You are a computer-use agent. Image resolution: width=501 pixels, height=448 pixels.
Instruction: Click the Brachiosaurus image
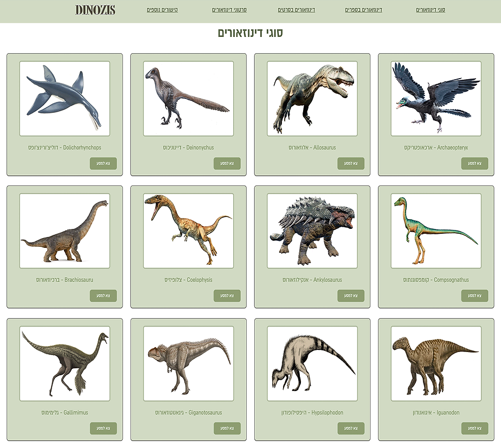(65, 231)
